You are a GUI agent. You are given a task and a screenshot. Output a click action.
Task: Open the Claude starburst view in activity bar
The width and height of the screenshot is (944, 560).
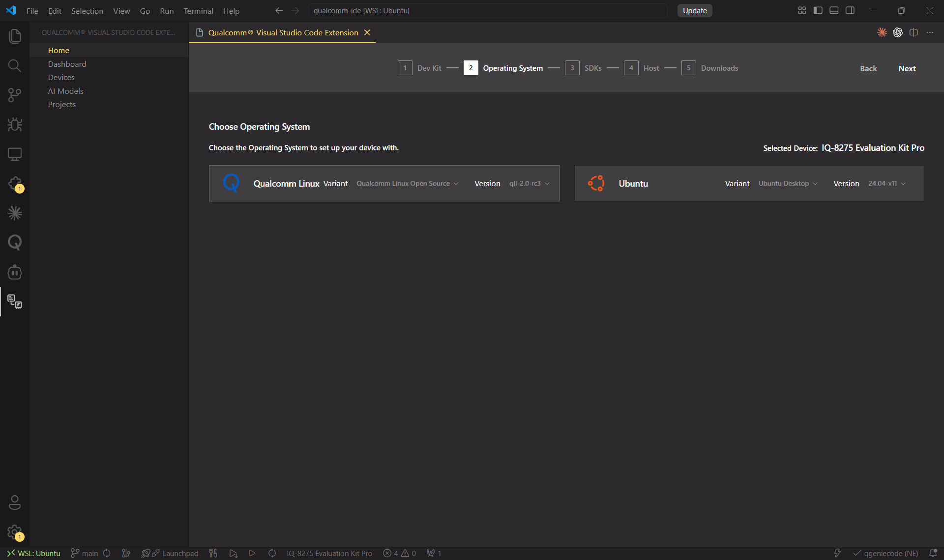coord(15,213)
